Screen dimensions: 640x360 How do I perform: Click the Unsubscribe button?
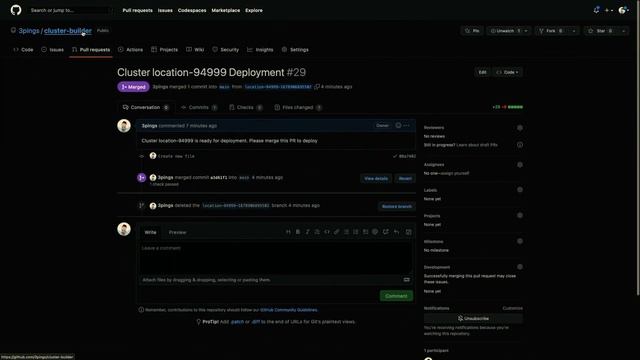click(473, 318)
